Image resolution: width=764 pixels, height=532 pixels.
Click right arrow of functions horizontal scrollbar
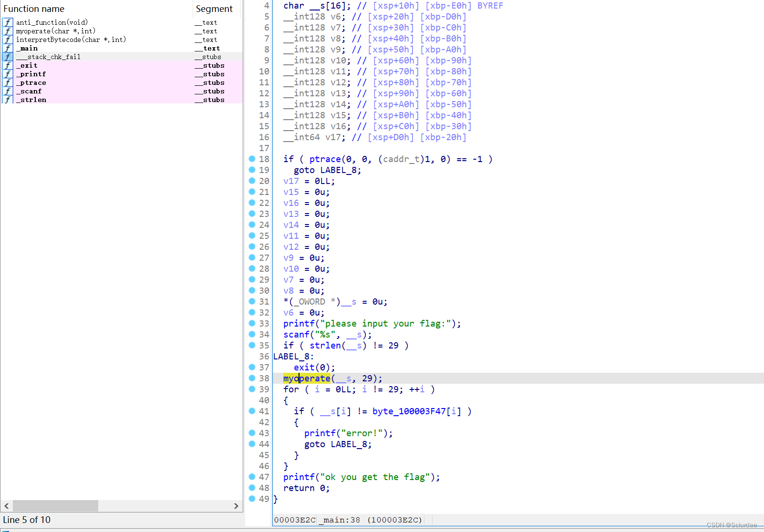click(x=236, y=506)
